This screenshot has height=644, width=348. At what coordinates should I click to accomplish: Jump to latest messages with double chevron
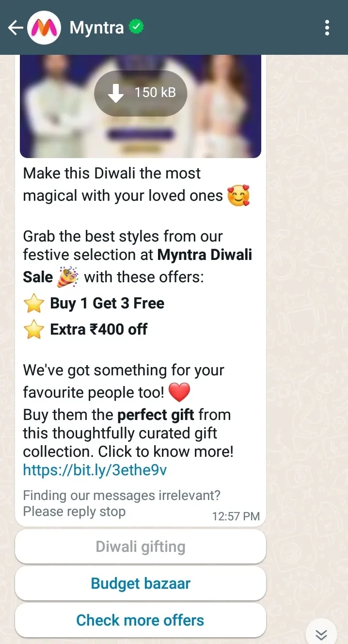click(321, 634)
